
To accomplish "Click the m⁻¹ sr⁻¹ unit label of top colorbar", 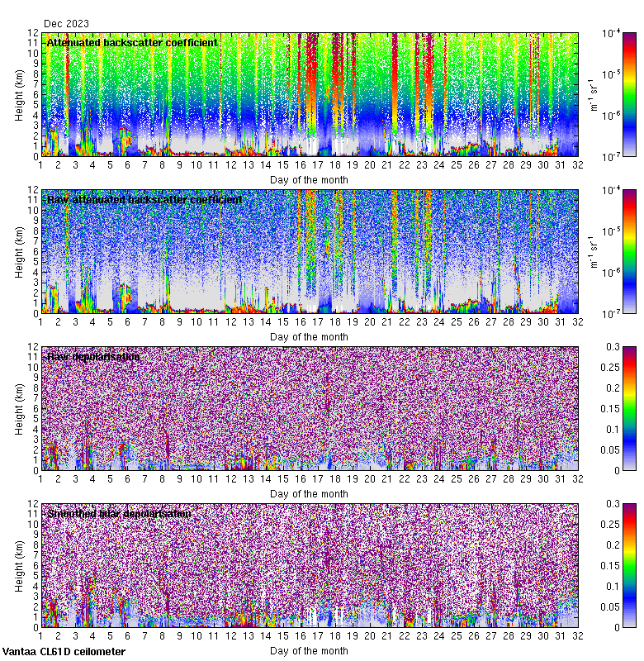I will 591,94.
